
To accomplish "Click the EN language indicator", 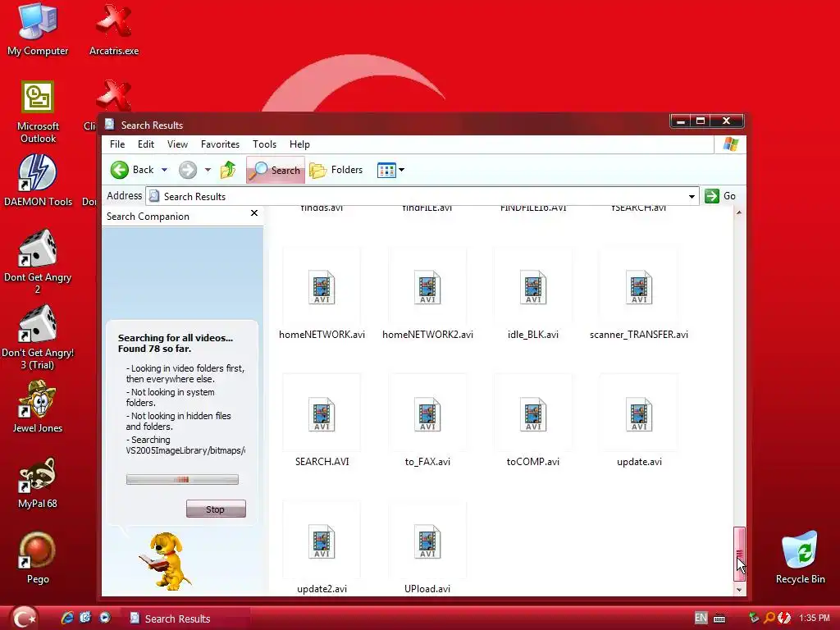I will [x=701, y=618].
